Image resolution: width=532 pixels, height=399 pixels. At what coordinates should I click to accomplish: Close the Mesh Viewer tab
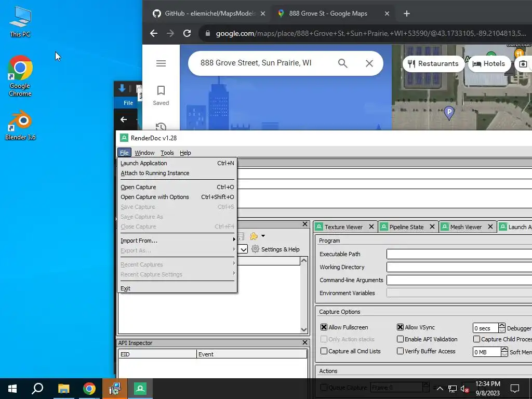pyautogui.click(x=490, y=227)
